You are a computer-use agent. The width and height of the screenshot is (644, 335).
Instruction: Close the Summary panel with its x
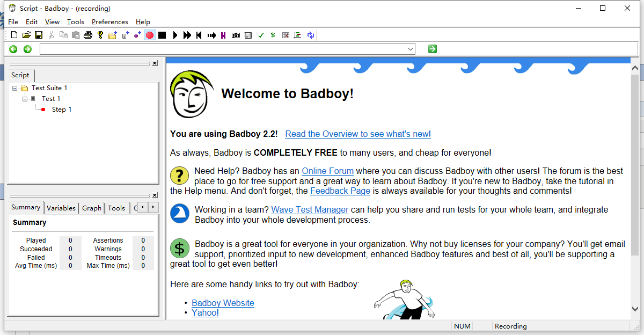coord(155,195)
